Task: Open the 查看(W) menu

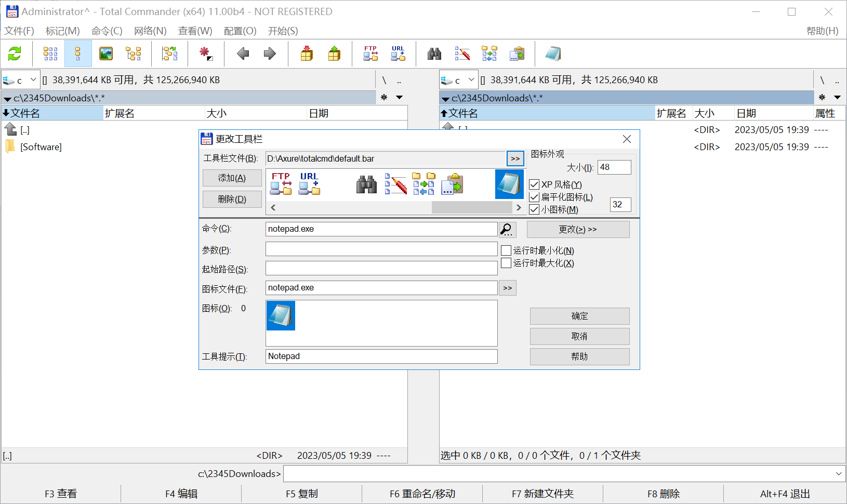Action: (x=195, y=31)
